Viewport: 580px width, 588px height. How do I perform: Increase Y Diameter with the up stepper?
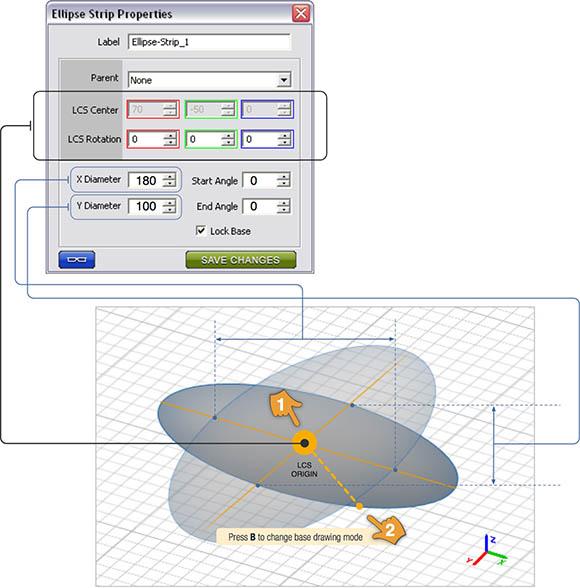pos(169,202)
